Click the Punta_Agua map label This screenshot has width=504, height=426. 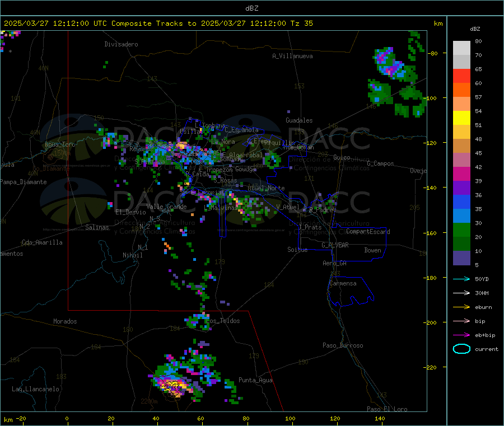(x=255, y=380)
